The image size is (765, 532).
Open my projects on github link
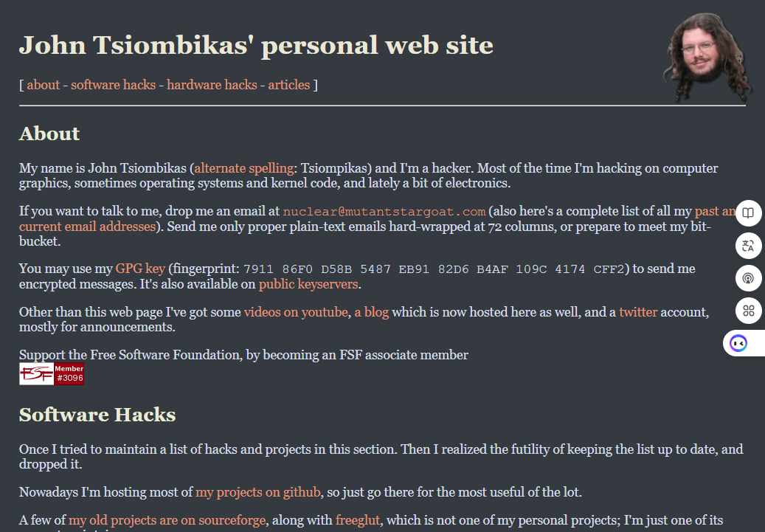[258, 492]
